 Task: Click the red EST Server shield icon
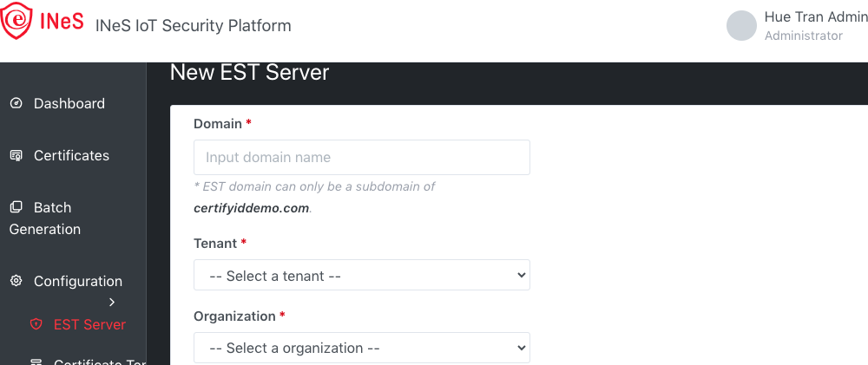point(36,324)
